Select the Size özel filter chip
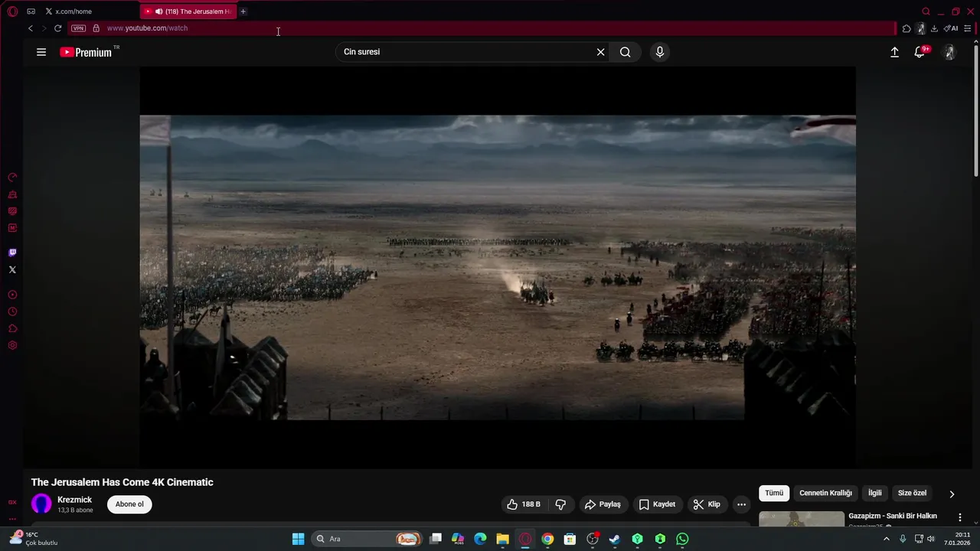 [912, 493]
